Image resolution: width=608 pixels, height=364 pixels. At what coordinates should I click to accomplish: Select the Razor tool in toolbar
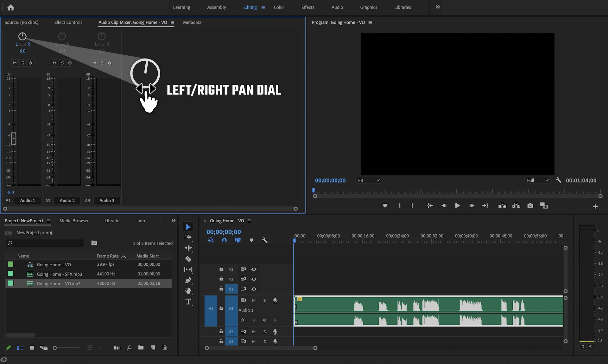188,258
